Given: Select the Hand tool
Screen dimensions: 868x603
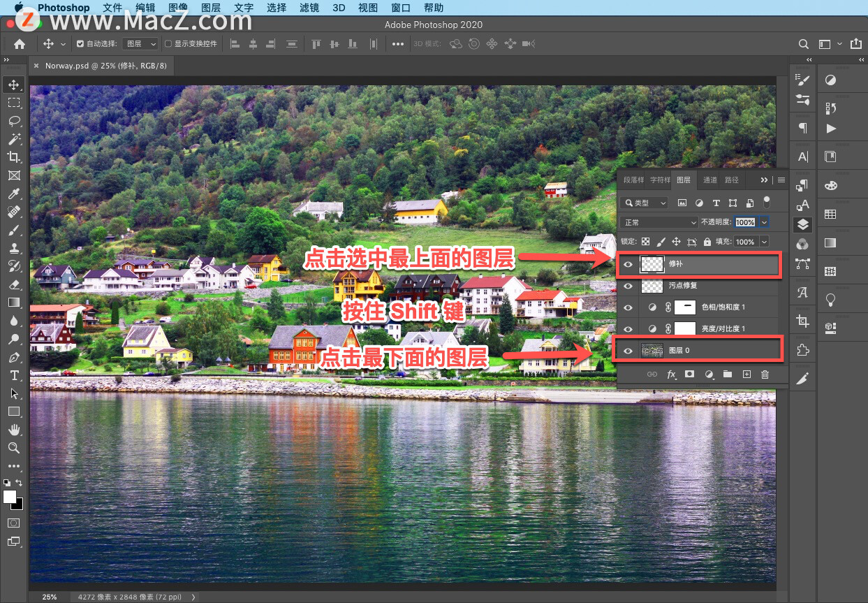Looking at the screenshot, I should click(14, 430).
